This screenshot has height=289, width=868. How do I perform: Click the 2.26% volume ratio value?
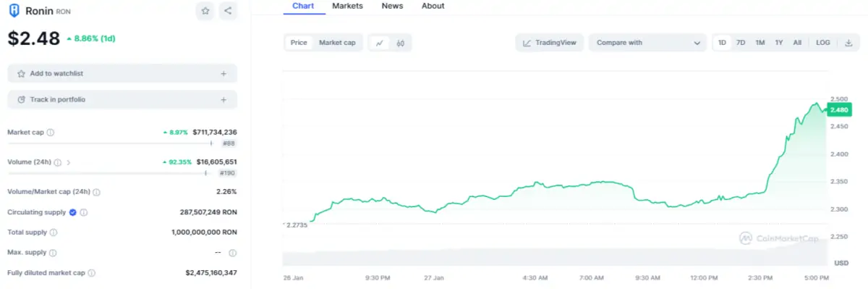[226, 192]
